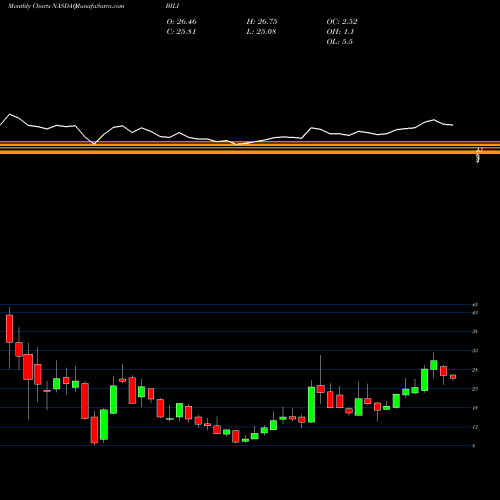
Task: Click the 45 price axis label
Action: point(475,305)
